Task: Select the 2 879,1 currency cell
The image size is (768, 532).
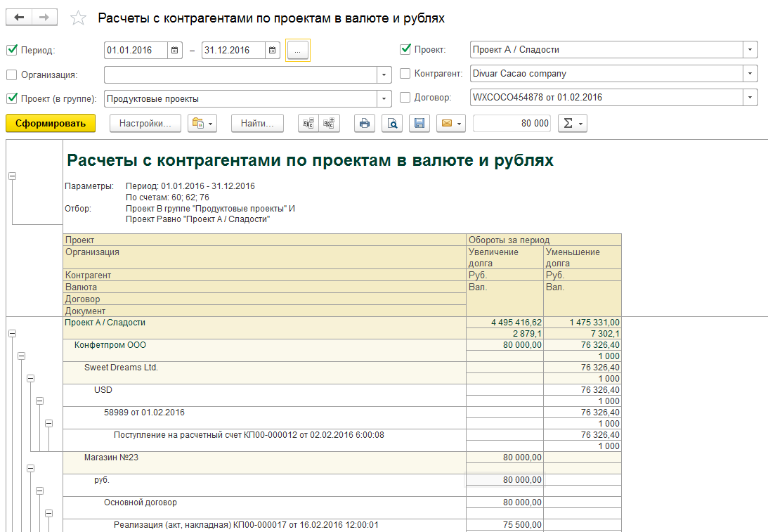Action: click(505, 334)
